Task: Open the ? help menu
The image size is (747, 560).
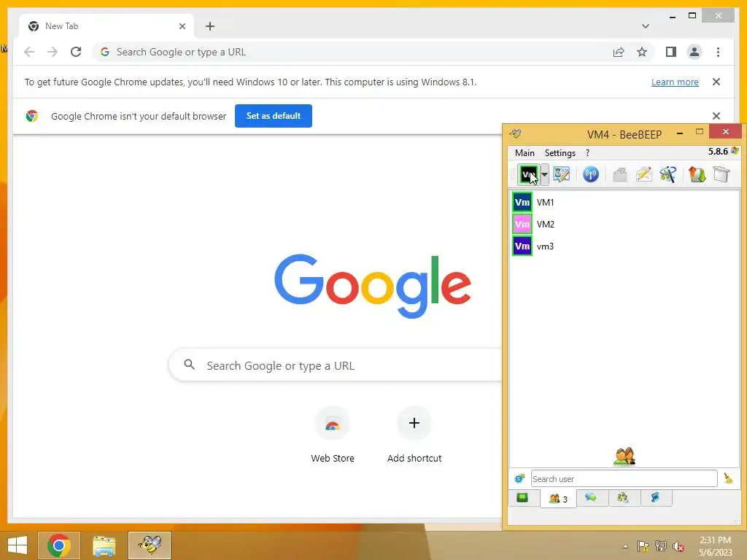Action: pos(587,153)
